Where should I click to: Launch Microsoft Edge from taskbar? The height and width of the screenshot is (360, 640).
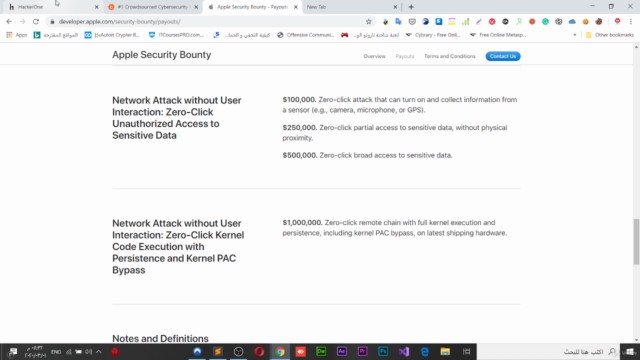(x=424, y=351)
